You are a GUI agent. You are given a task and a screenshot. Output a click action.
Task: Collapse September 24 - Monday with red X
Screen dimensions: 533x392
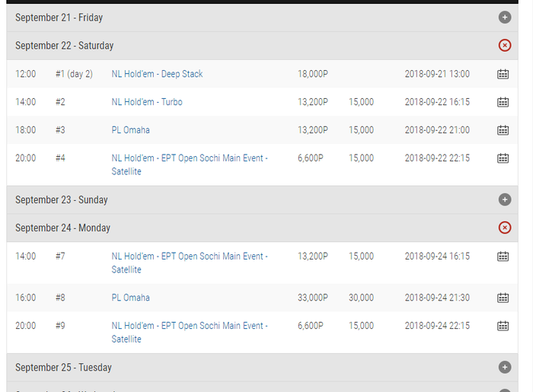504,228
